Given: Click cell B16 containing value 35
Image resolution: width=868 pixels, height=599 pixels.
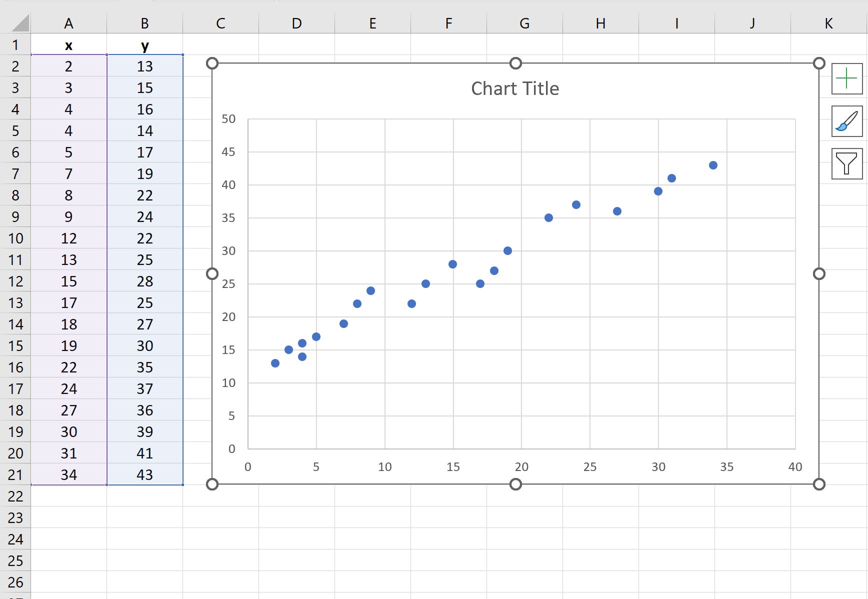Looking at the screenshot, I should point(144,367).
